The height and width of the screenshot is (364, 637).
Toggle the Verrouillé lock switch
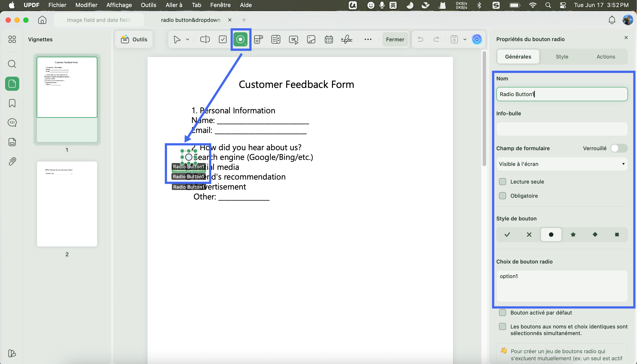(x=619, y=148)
